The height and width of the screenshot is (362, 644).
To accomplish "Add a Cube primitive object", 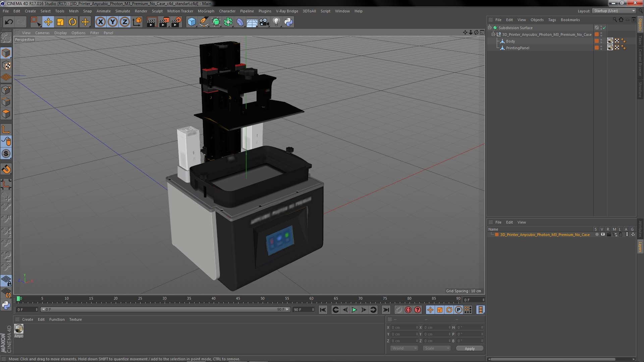I will (192, 22).
